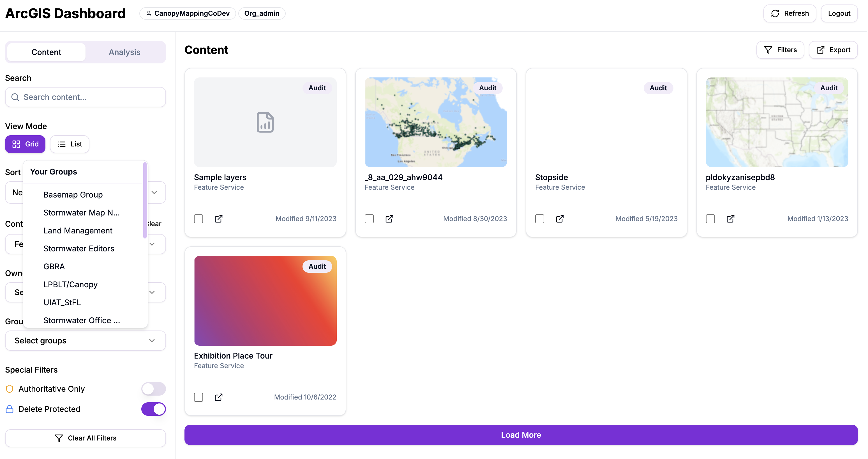Click the document chart icon on Sample layers
Viewport: 868px width, 459px height.
265,122
